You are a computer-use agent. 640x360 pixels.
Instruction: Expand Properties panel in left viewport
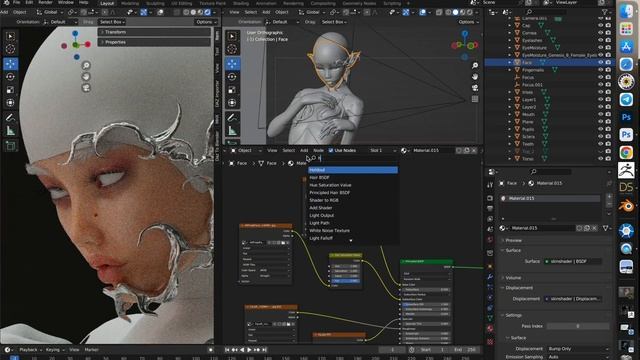[154, 42]
